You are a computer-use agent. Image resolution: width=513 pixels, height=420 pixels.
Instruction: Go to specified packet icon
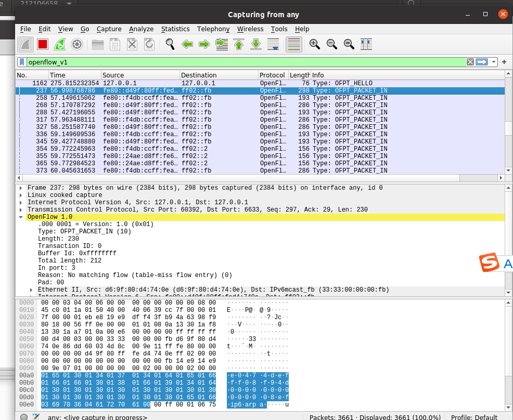[222, 44]
